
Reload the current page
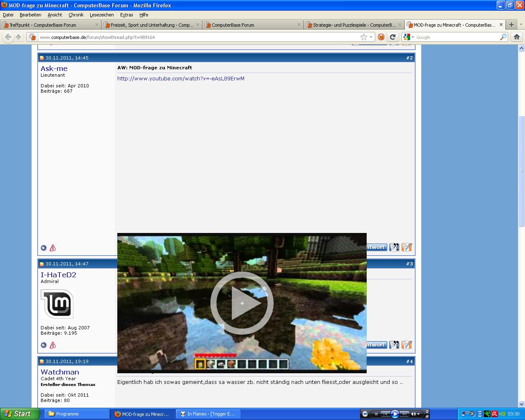[x=393, y=37]
